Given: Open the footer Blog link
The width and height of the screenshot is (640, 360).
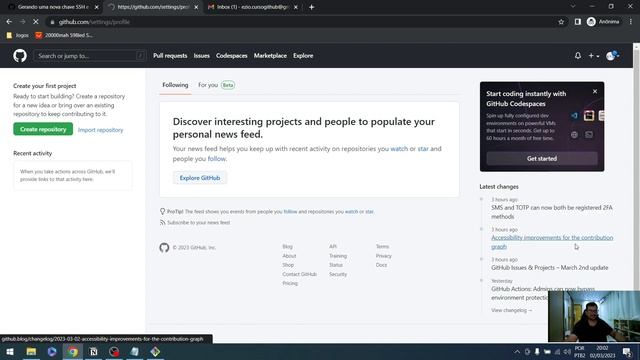Looking at the screenshot, I should point(287,247).
